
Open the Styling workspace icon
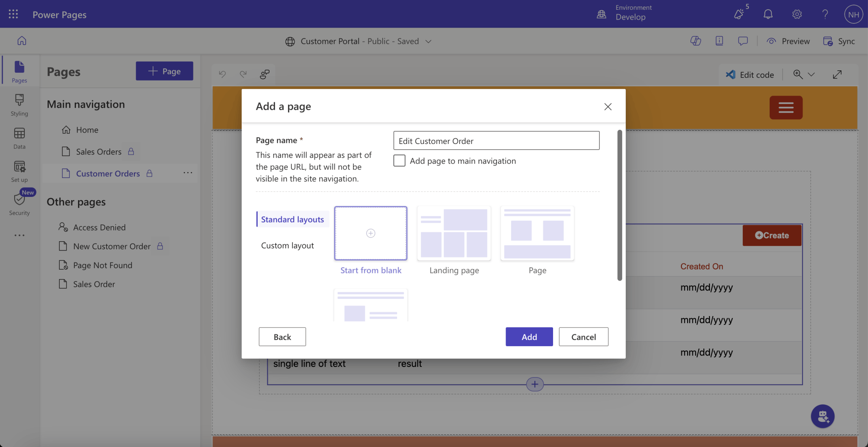pyautogui.click(x=19, y=105)
